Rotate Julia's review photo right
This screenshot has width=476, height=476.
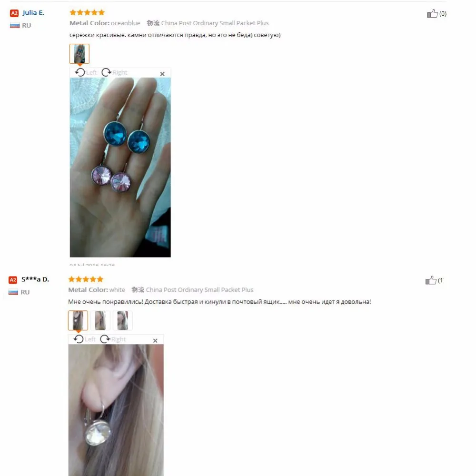coord(114,72)
